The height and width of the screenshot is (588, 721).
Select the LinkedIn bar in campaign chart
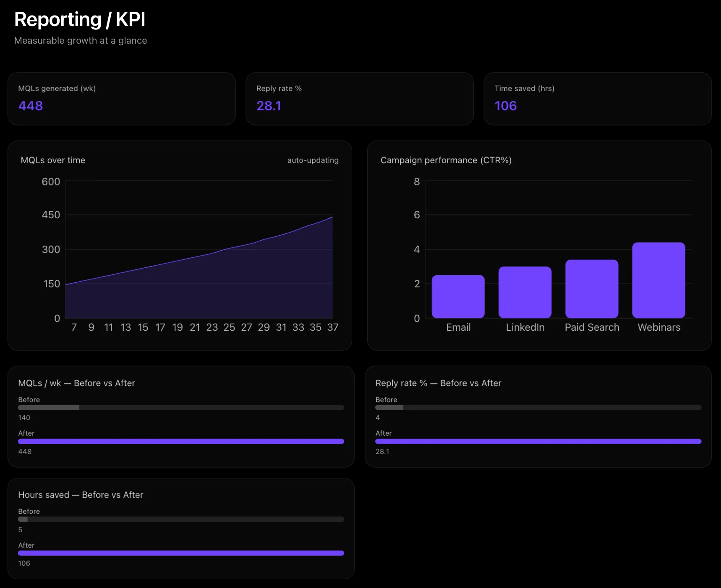525,292
